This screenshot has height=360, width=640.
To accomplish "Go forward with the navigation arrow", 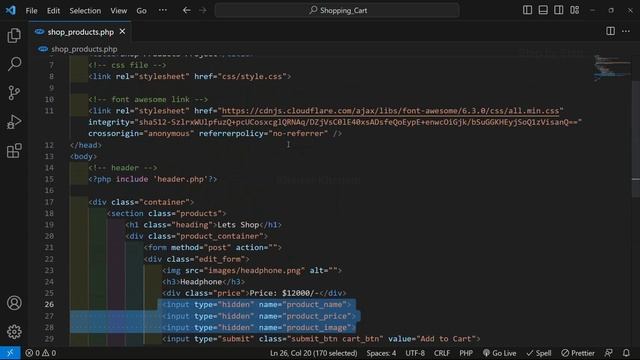I will click(203, 10).
